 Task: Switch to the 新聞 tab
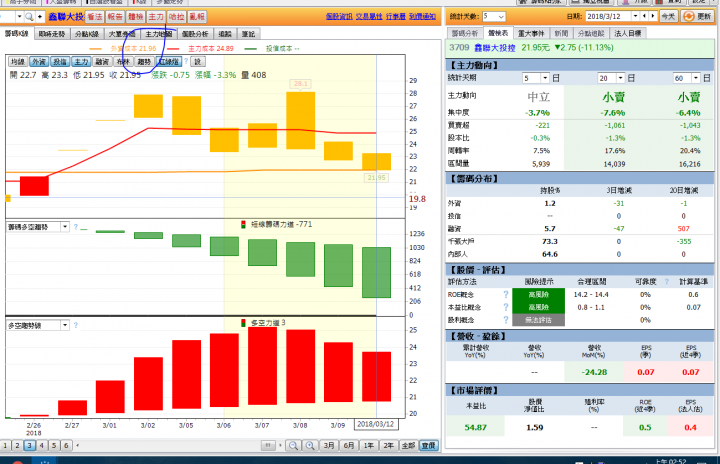coord(561,33)
